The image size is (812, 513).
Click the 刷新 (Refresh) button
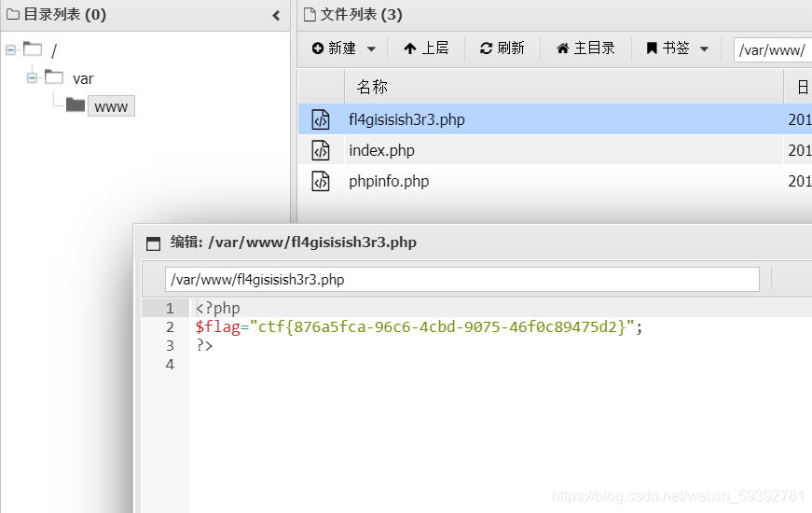[502, 49]
